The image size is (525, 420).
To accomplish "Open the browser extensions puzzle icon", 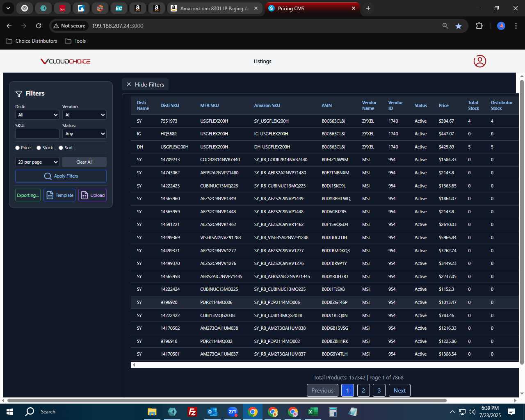I will tap(479, 26).
